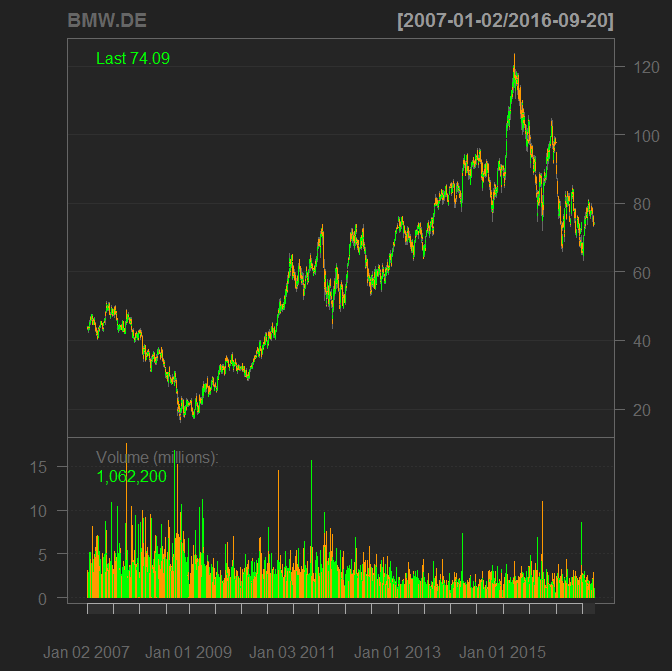Select the 100 price axis label
Viewport: 672px width, 671px height.
(645, 136)
